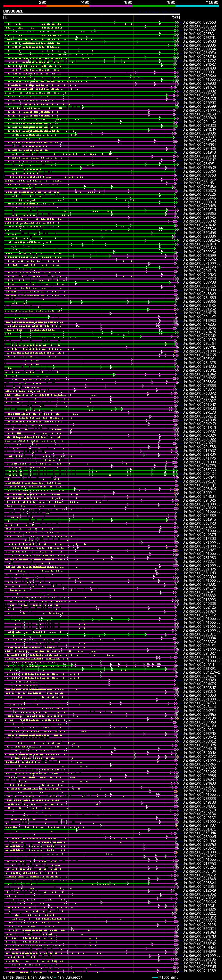Select the UniRef100_Q9FFW5 label
The image size is (222, 980).
[199, 967]
